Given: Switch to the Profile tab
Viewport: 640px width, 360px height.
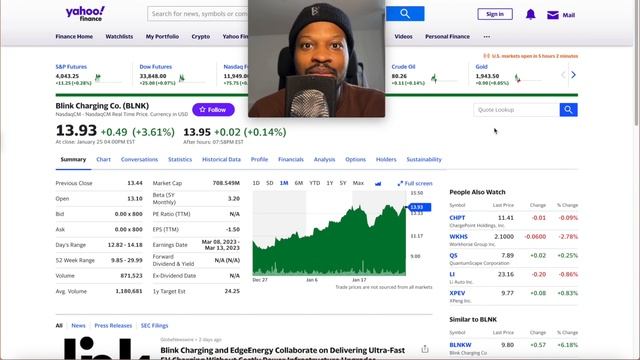Looking at the screenshot, I should pos(259,160).
